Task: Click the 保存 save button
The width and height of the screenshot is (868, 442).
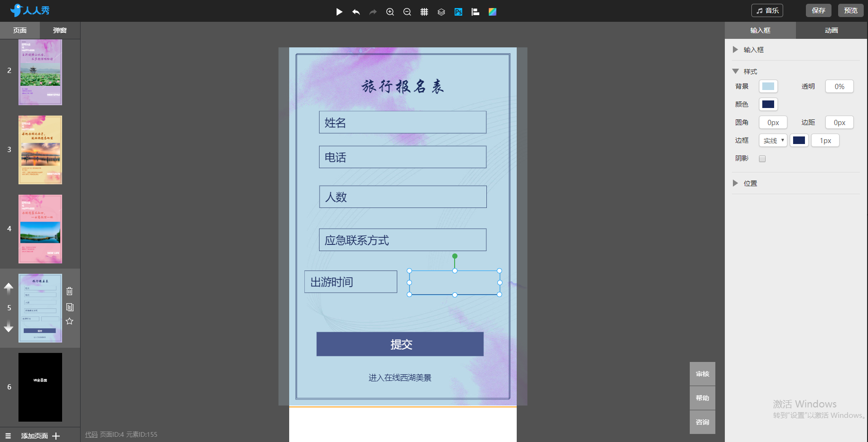Action: click(x=819, y=10)
